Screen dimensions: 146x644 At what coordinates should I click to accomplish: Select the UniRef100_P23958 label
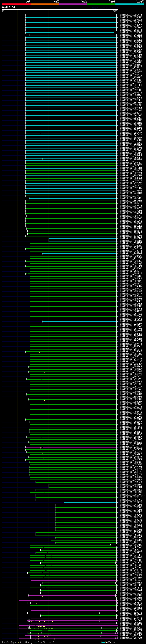(131, 261)
